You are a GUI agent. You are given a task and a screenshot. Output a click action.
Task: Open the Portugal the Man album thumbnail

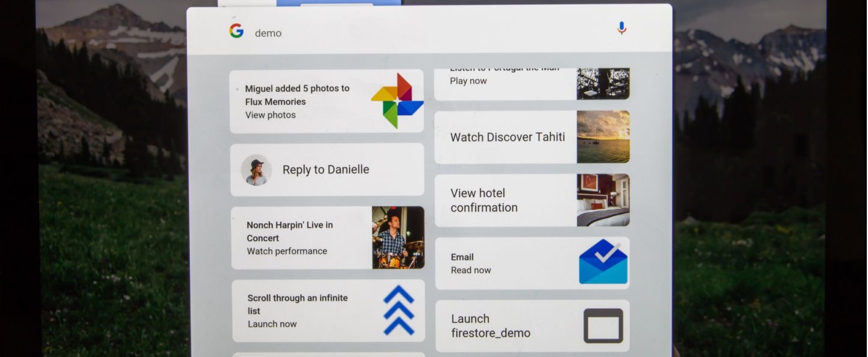pyautogui.click(x=603, y=83)
